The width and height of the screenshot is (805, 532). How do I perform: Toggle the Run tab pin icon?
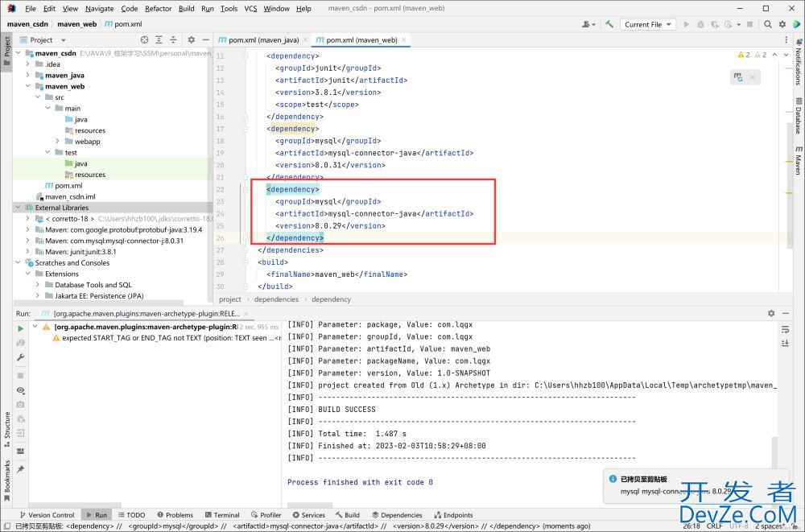(21, 469)
